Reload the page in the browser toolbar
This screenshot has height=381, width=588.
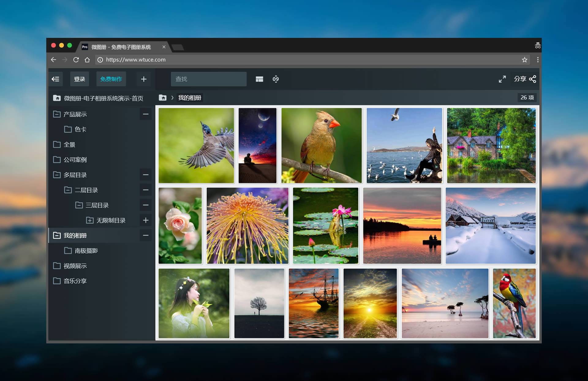tap(76, 60)
